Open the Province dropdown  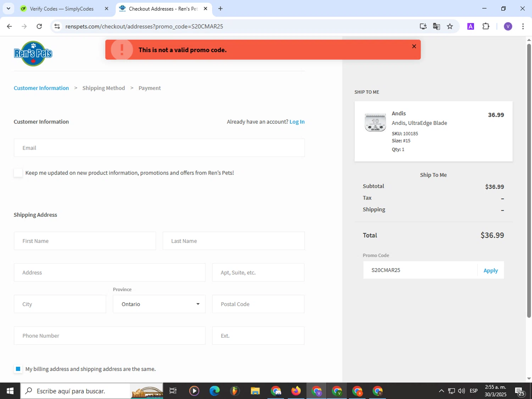click(x=159, y=304)
